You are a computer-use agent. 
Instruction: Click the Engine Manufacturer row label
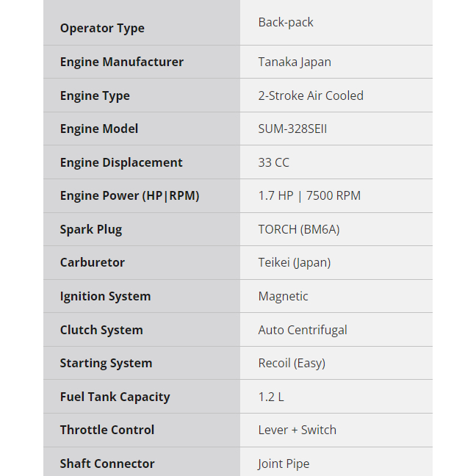(121, 62)
